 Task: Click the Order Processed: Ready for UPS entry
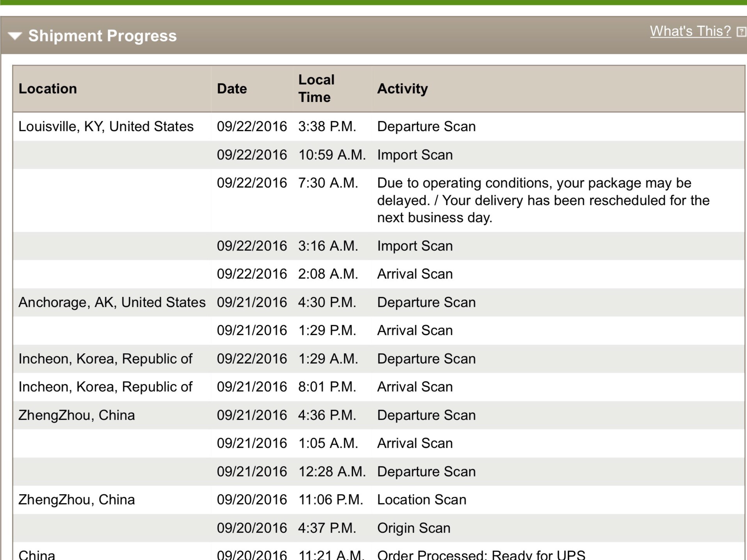481,555
